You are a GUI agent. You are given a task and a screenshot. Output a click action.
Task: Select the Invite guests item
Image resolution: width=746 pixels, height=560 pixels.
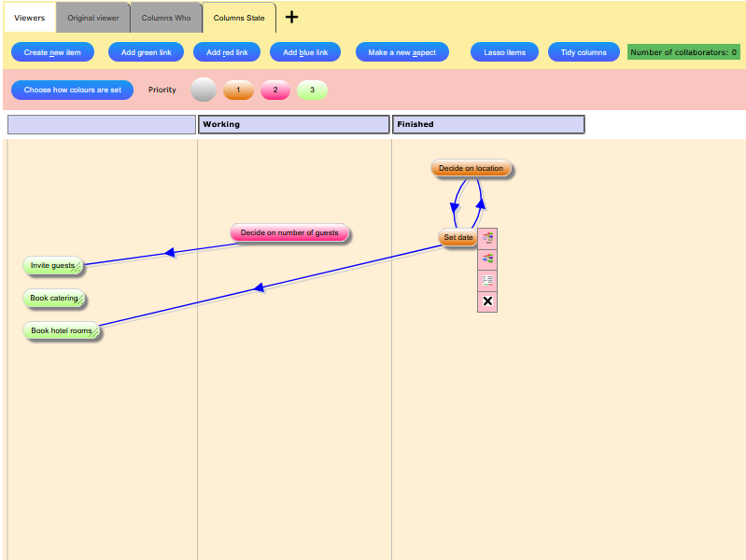point(52,265)
